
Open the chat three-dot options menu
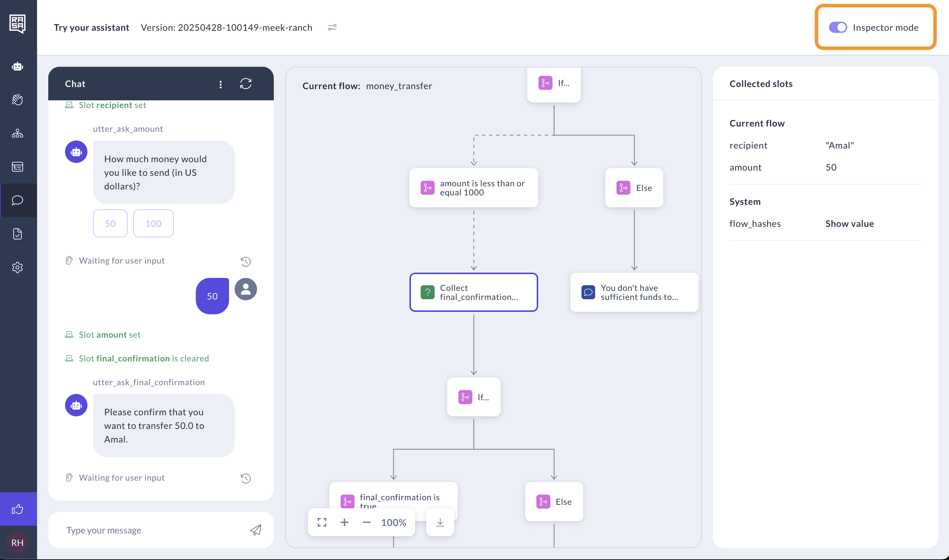(220, 84)
